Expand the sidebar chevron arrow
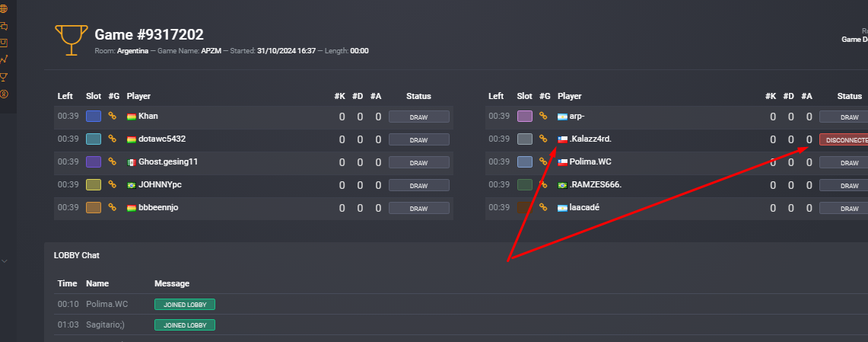 [5, 260]
